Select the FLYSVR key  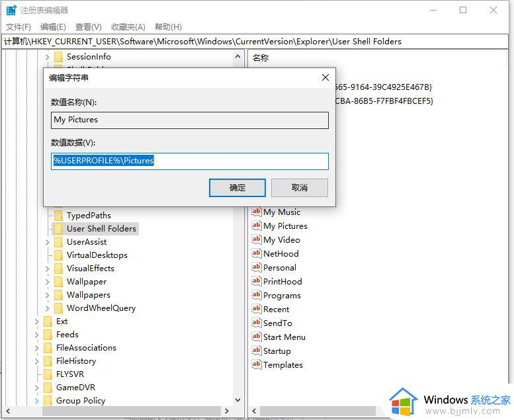70,374
